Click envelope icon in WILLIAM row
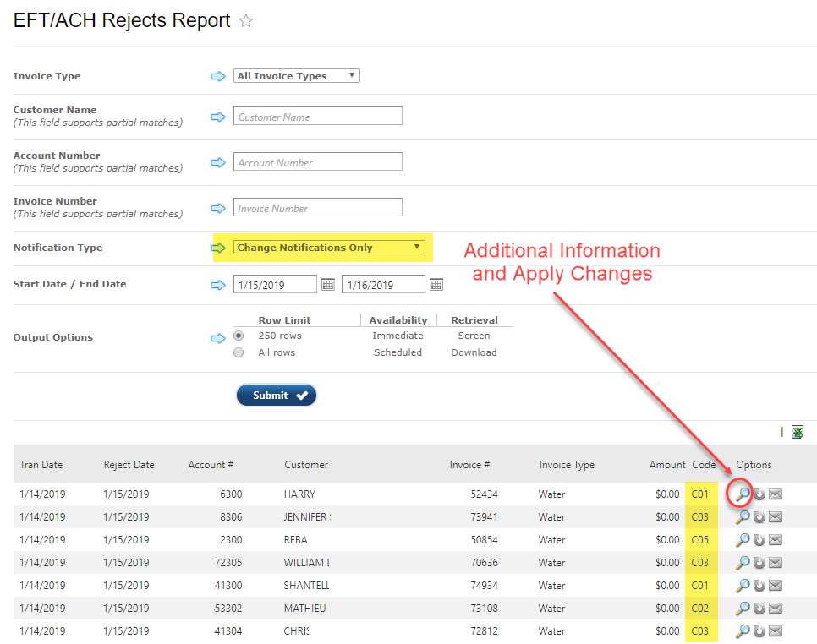Viewport: 817px width, 644px height. pos(776,563)
